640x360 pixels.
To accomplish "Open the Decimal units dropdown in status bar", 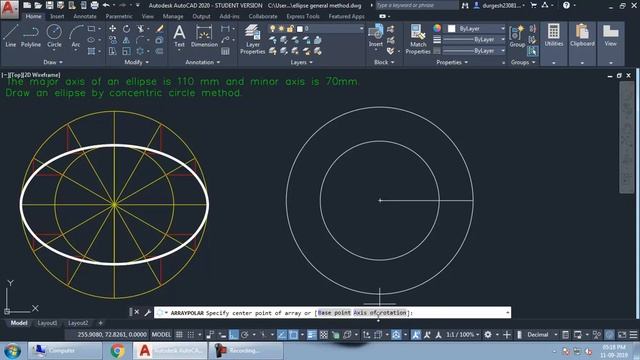I will tap(541, 335).
